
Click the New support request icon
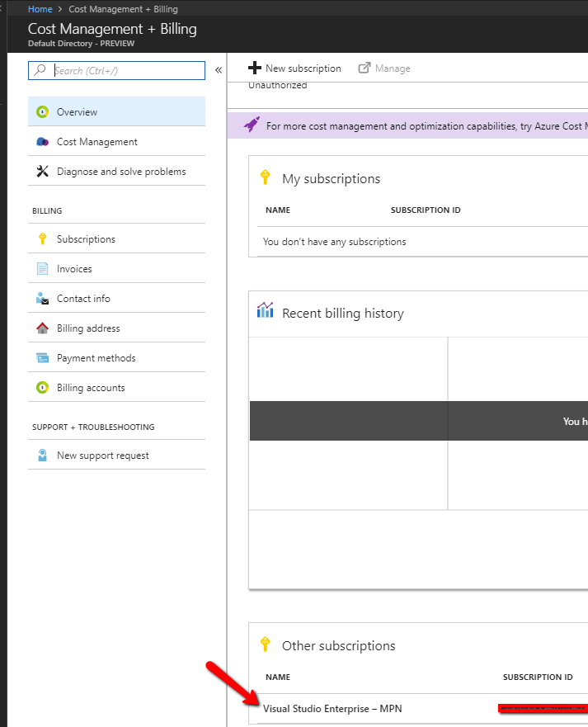click(42, 456)
